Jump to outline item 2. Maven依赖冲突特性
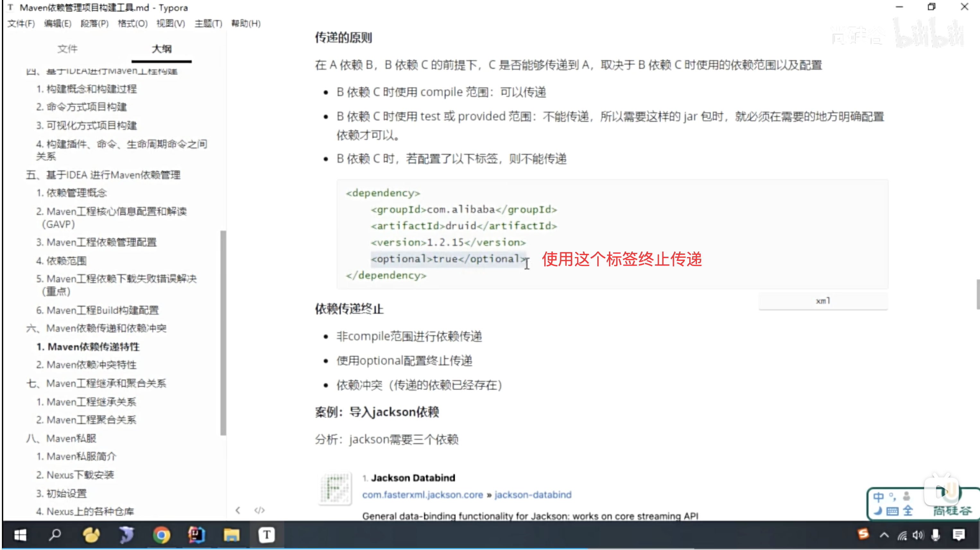980x550 pixels. 86,365
